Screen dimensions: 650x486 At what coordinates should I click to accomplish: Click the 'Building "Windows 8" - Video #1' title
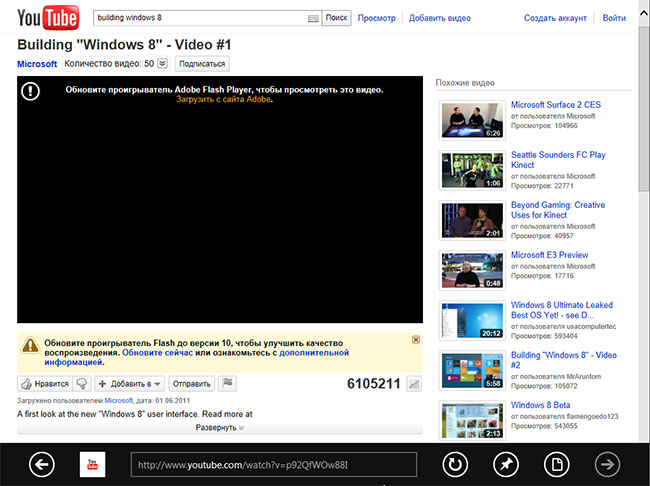pyautogui.click(x=124, y=44)
